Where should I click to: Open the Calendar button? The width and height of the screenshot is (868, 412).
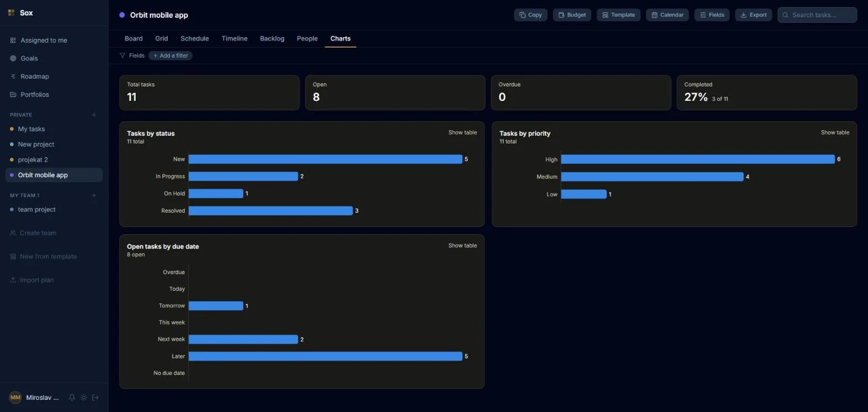coord(668,15)
